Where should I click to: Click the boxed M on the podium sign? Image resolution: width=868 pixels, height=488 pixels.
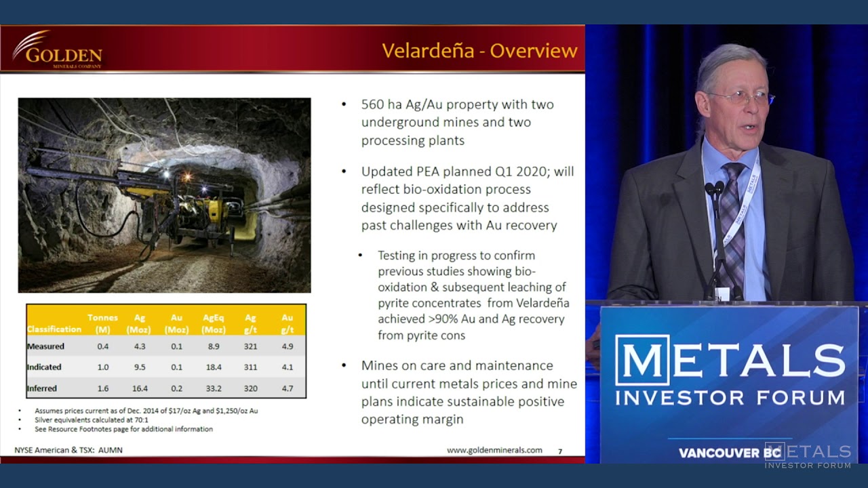[642, 361]
